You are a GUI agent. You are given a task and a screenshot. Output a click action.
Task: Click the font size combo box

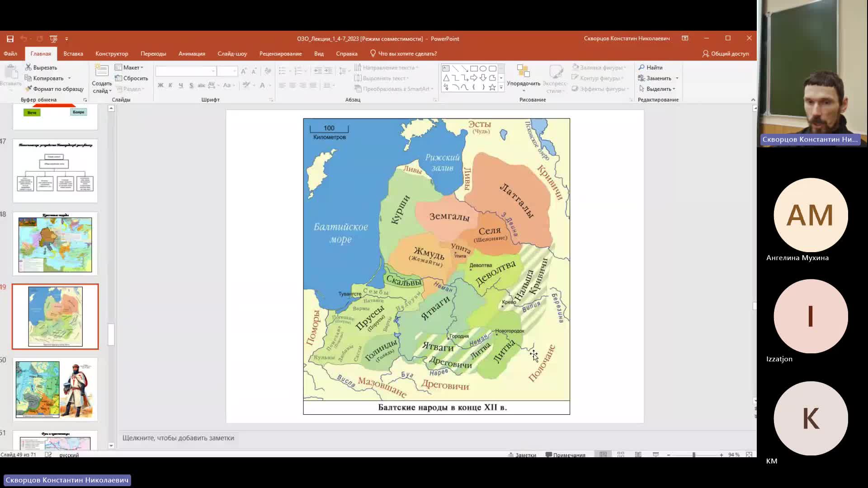tap(227, 71)
